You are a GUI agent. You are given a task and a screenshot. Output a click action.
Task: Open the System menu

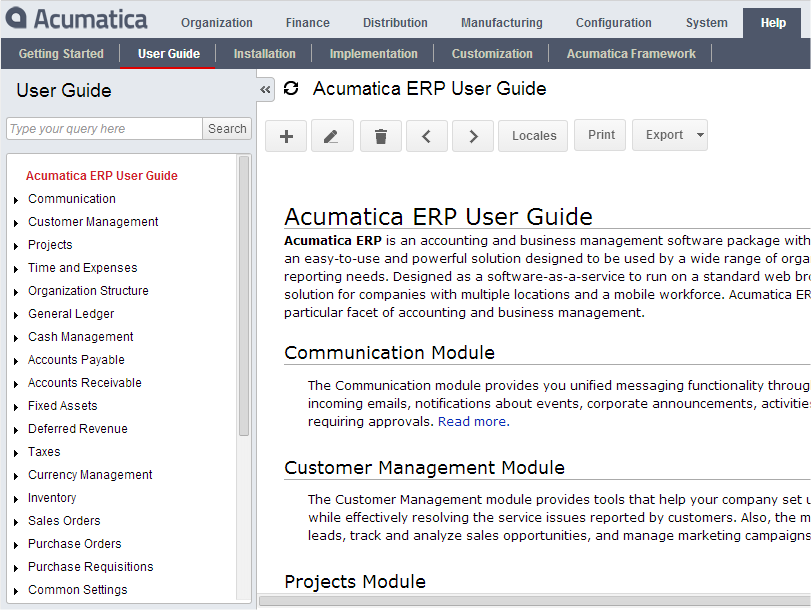point(707,23)
